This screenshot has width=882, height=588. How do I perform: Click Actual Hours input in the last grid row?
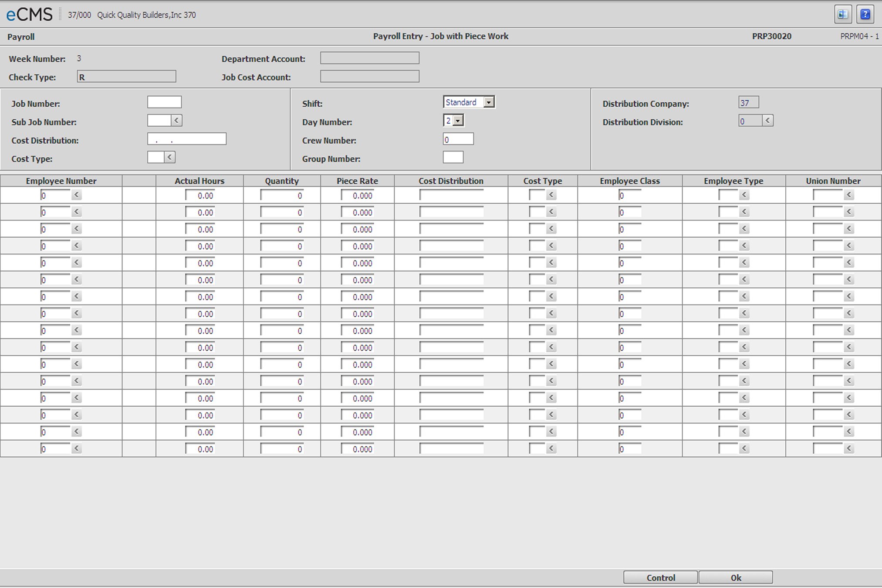[x=200, y=449]
